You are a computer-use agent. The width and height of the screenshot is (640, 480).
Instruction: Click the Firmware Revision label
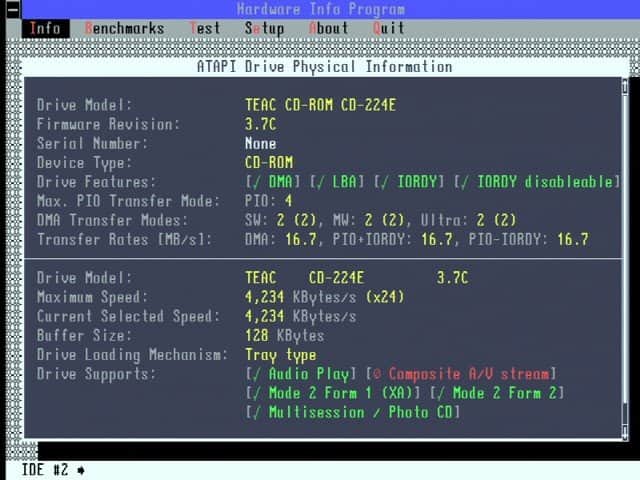(x=108, y=124)
